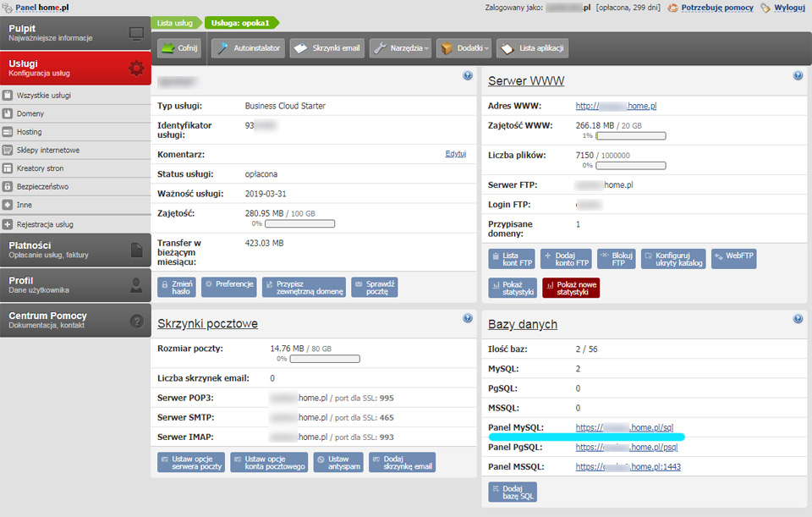Viewport: 812px width, 517px height.
Task: Open the Serwer WWW heading link
Action: pyautogui.click(x=526, y=81)
